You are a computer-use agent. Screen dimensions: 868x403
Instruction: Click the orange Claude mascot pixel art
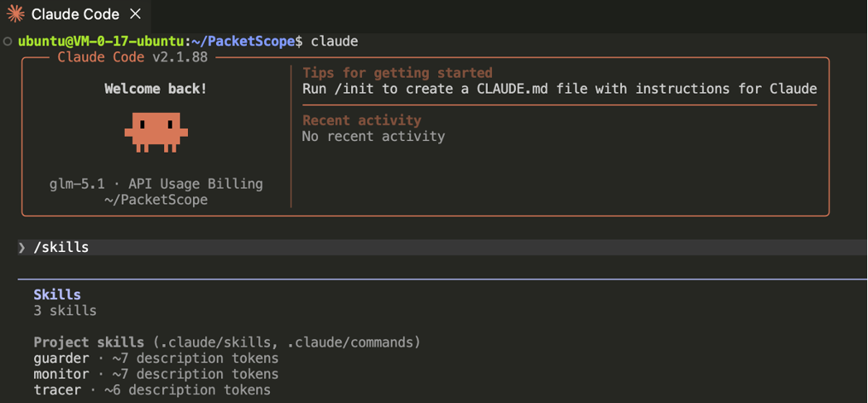156,133
